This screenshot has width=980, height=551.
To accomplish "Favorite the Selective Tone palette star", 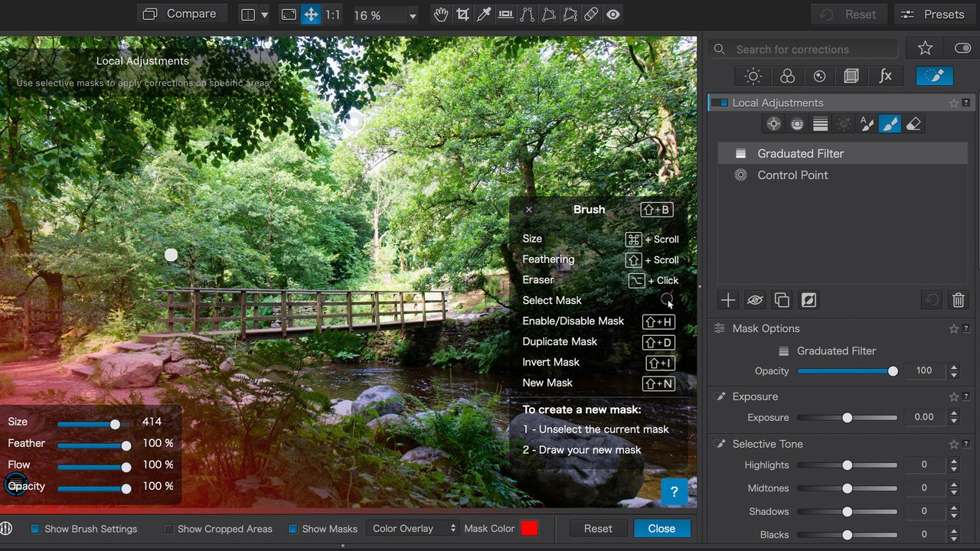I will pos(954,445).
